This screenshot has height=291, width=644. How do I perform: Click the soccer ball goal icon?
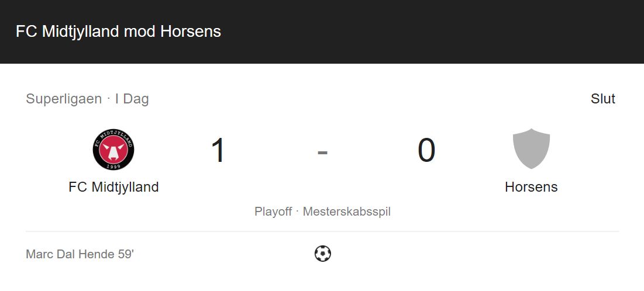click(322, 254)
